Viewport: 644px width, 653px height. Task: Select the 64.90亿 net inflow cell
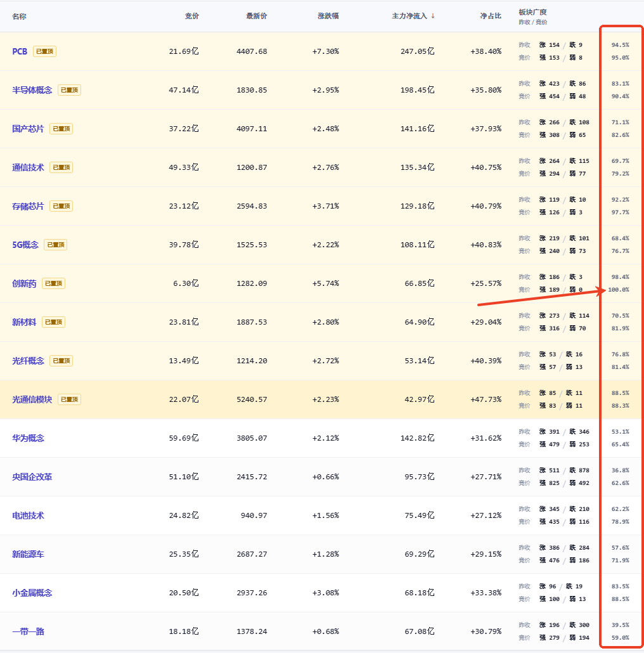pos(419,322)
